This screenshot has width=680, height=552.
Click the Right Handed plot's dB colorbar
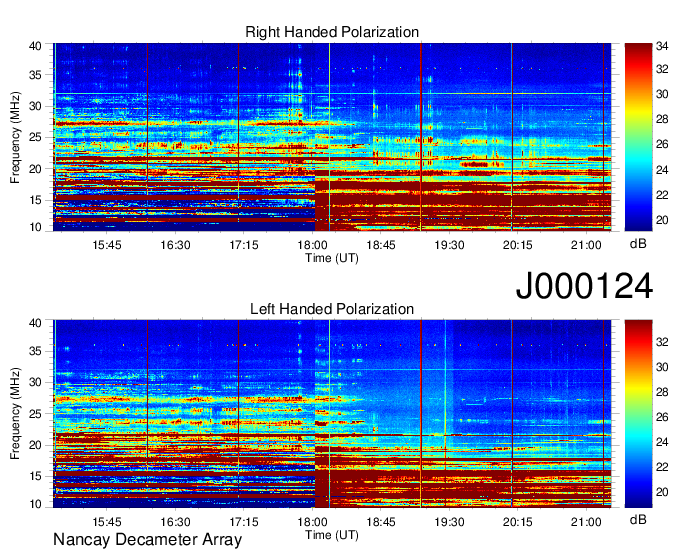pos(638,137)
